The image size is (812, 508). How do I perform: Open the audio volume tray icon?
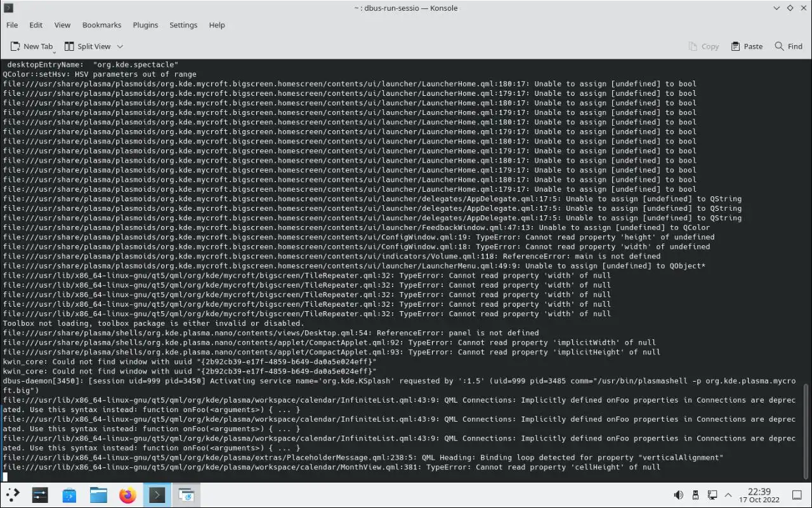678,495
